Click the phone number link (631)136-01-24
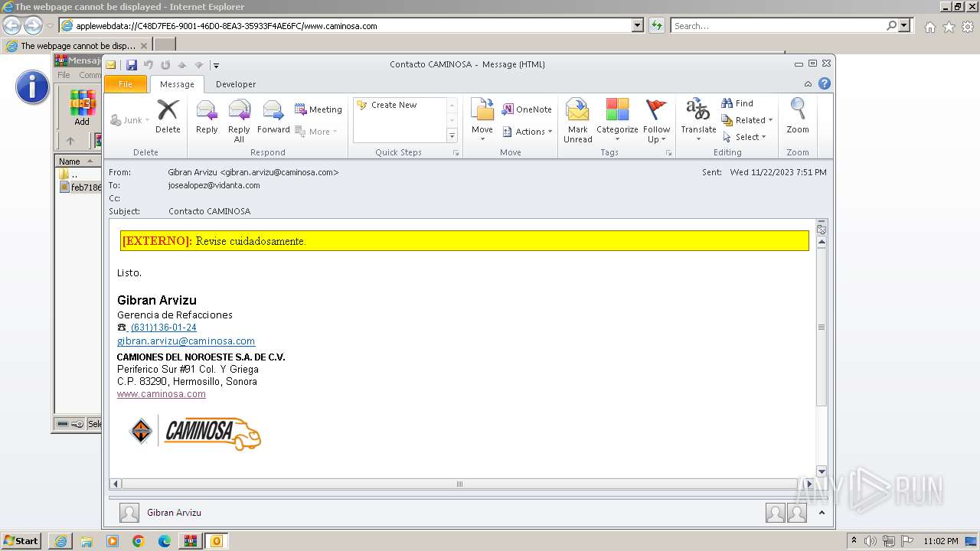 point(163,328)
